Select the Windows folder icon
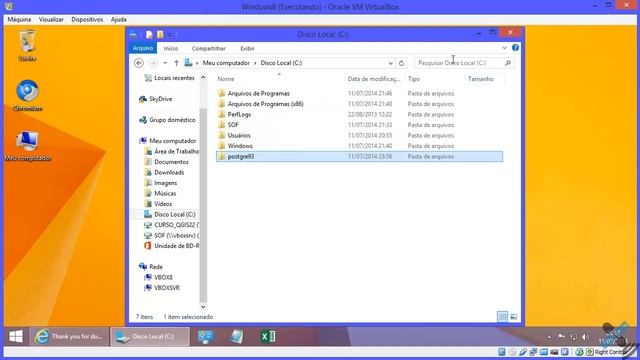This screenshot has height=360, width=640. tap(222, 146)
